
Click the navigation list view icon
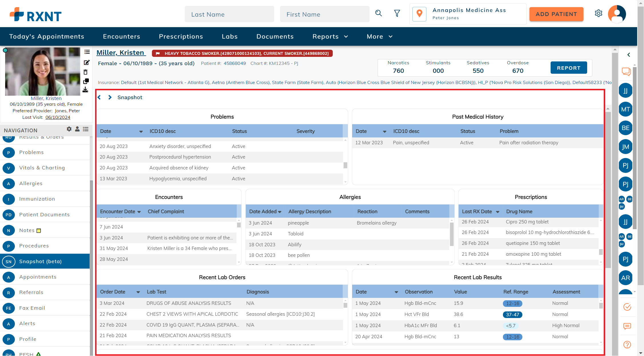(86, 129)
